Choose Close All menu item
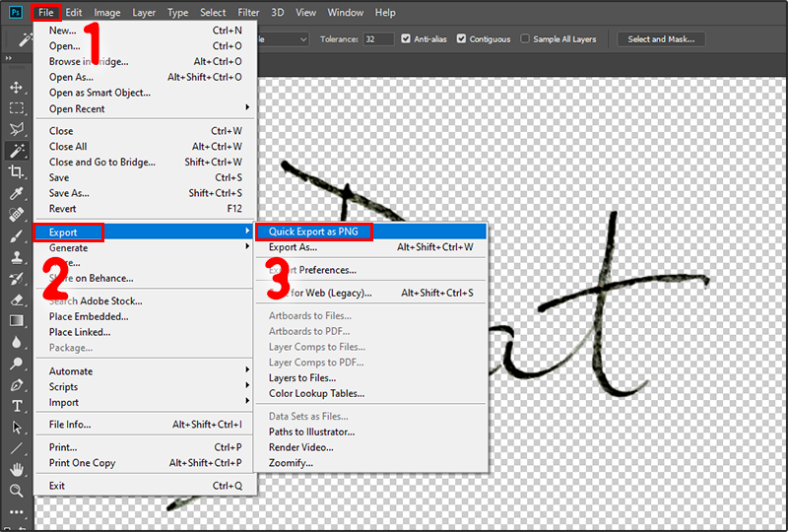Image resolution: width=788 pixels, height=532 pixels. click(x=145, y=147)
